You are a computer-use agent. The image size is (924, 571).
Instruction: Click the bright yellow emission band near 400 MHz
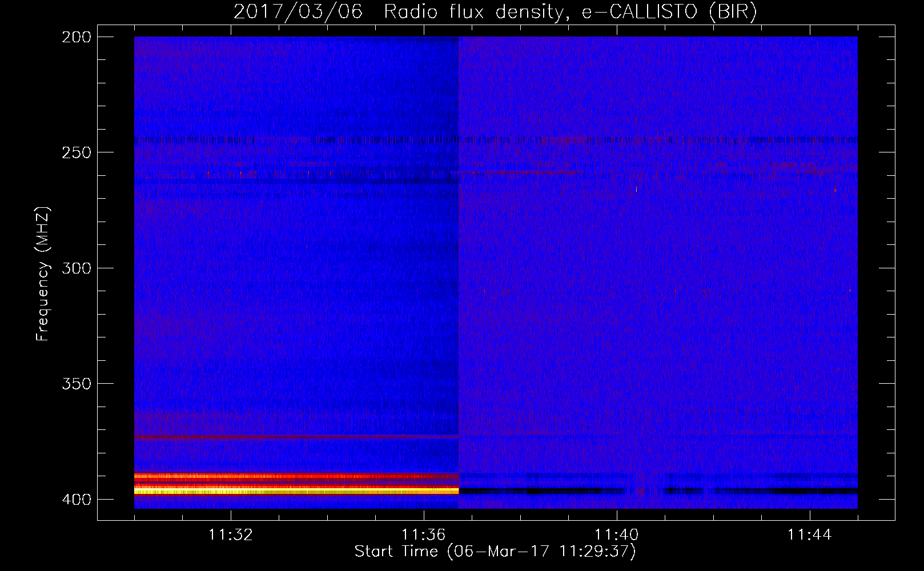point(296,490)
